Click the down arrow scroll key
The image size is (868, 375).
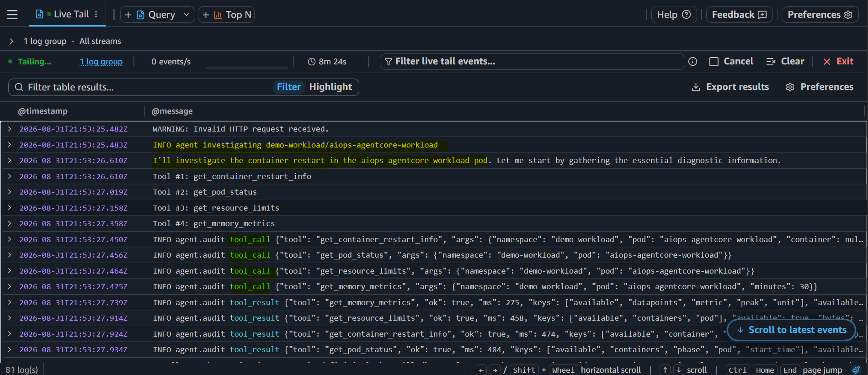point(679,370)
